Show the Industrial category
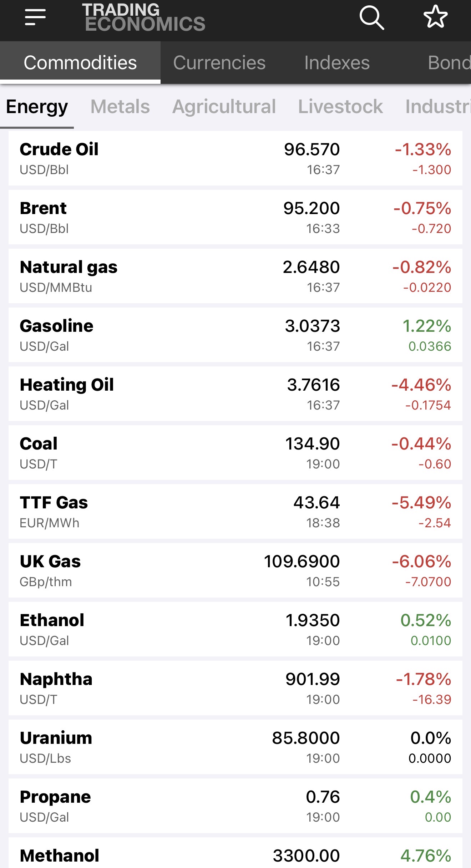The image size is (471, 868). pos(437,106)
